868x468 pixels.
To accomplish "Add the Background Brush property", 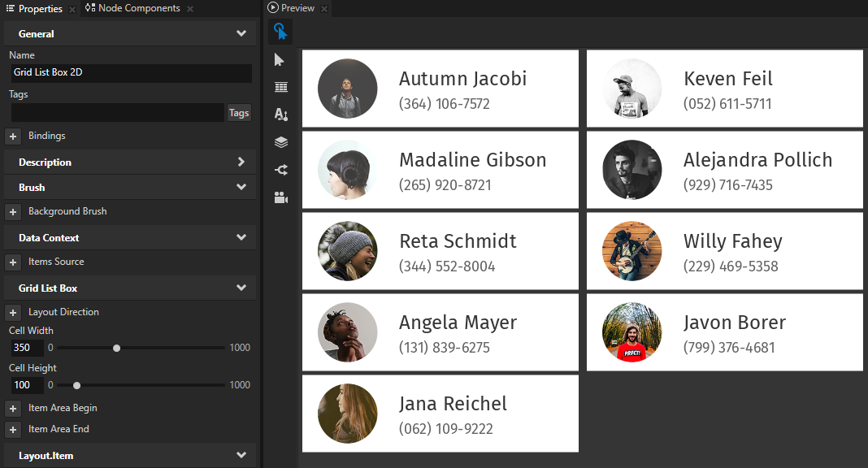I will 13,212.
